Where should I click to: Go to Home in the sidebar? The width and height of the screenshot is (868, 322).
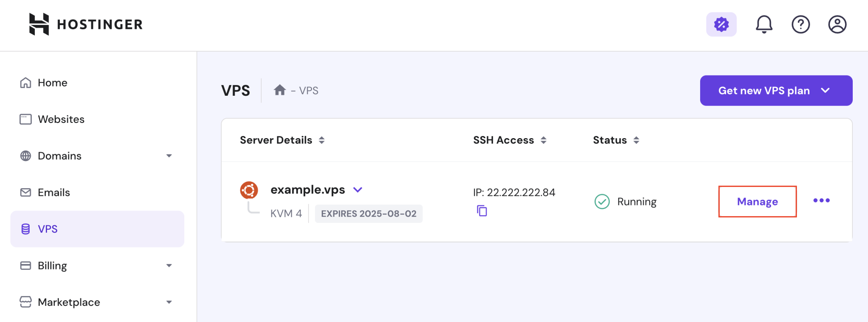point(52,83)
